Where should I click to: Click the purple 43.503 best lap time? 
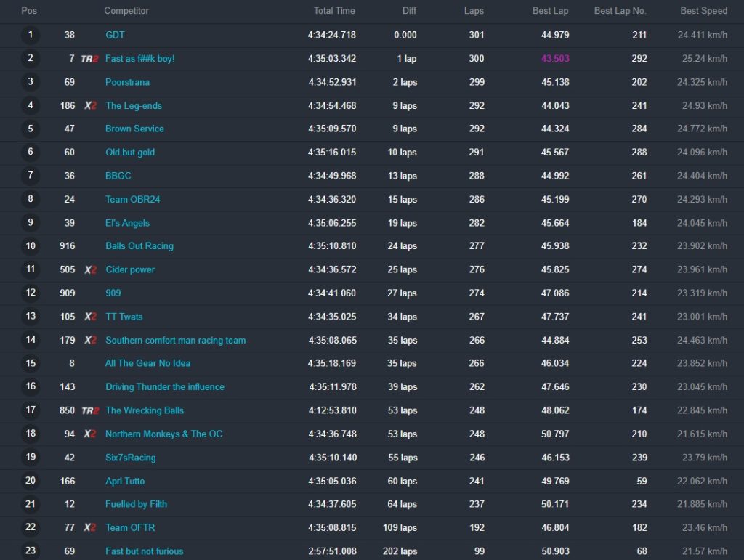pos(555,59)
